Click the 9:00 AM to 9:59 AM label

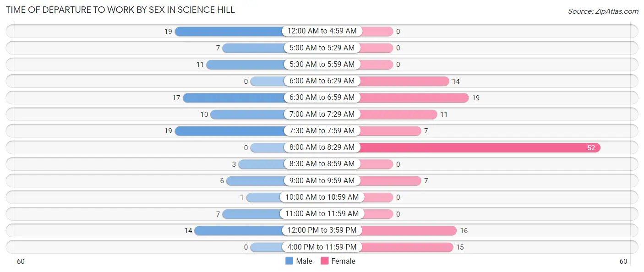tap(322, 180)
